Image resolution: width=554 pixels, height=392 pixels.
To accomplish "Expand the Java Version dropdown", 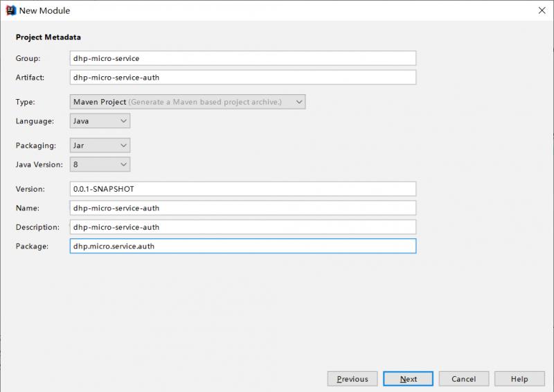I will (x=100, y=164).
